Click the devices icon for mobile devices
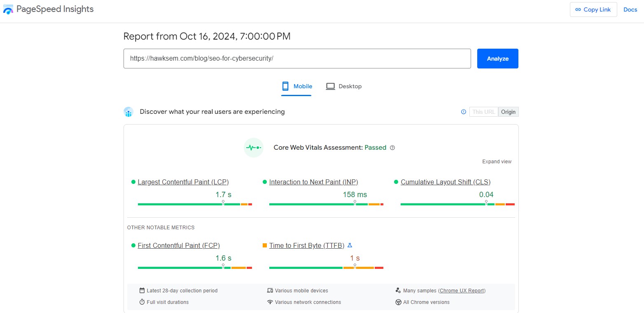Image resolution: width=644 pixels, height=313 pixels. [x=270, y=290]
